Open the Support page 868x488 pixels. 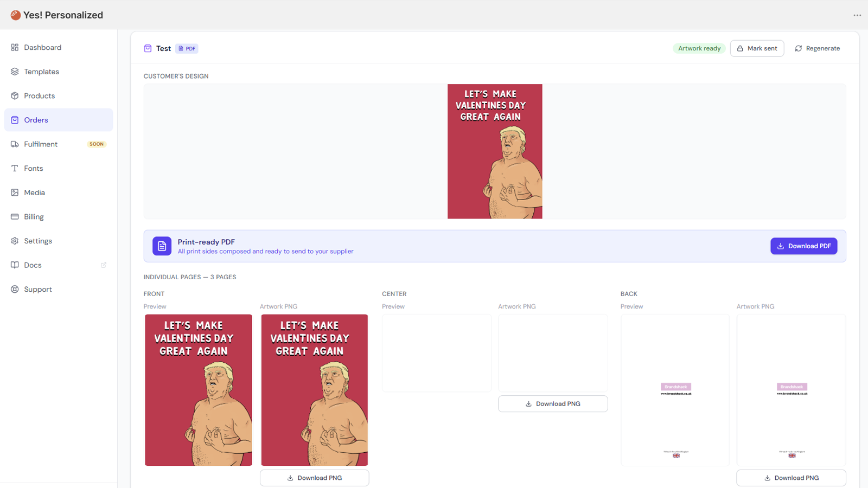point(59,290)
